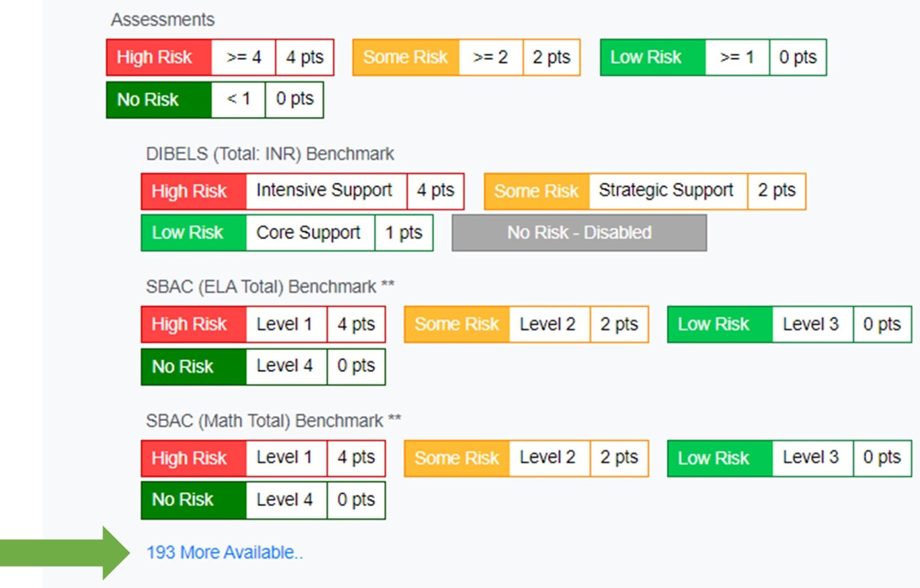This screenshot has height=588, width=920.
Task: Click the '4 pts' value beside Intensive Support
Action: click(435, 191)
